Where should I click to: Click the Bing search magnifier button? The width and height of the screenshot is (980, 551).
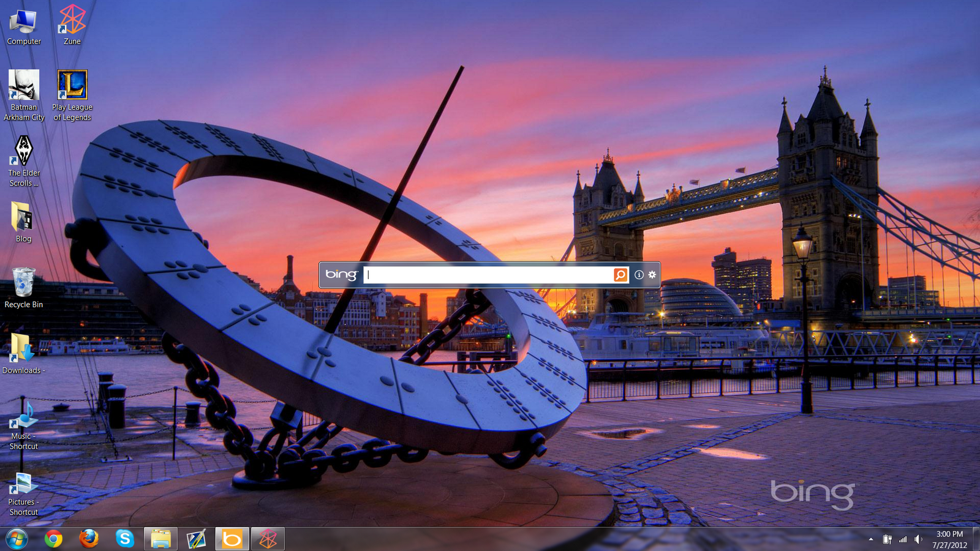620,275
